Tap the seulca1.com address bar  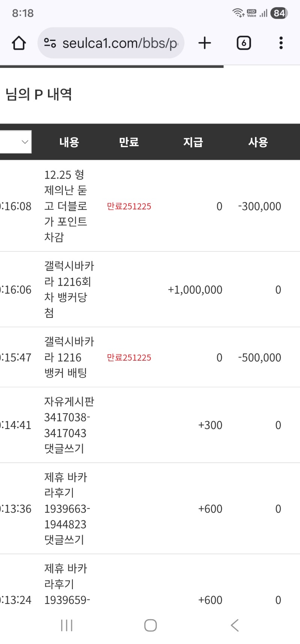point(120,43)
